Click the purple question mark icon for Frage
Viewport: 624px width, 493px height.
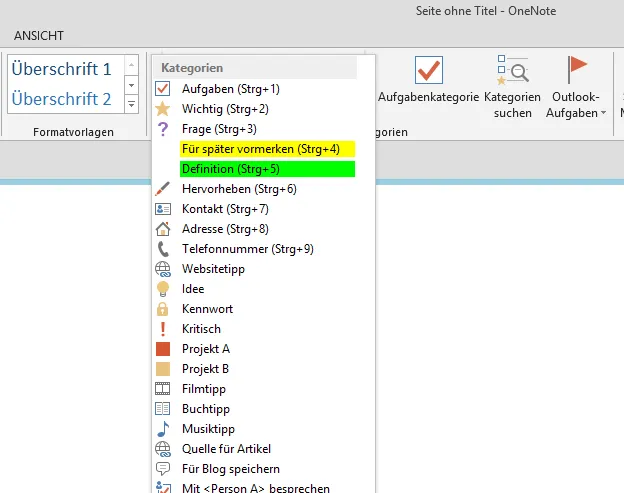[162, 129]
